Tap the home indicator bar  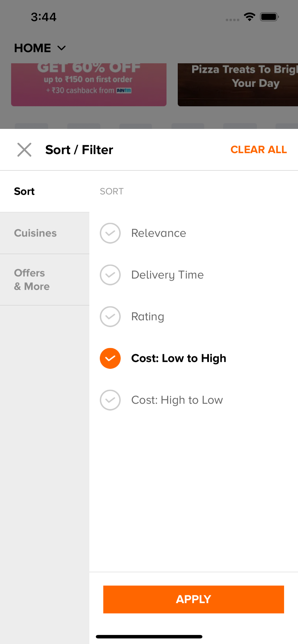(x=149, y=637)
